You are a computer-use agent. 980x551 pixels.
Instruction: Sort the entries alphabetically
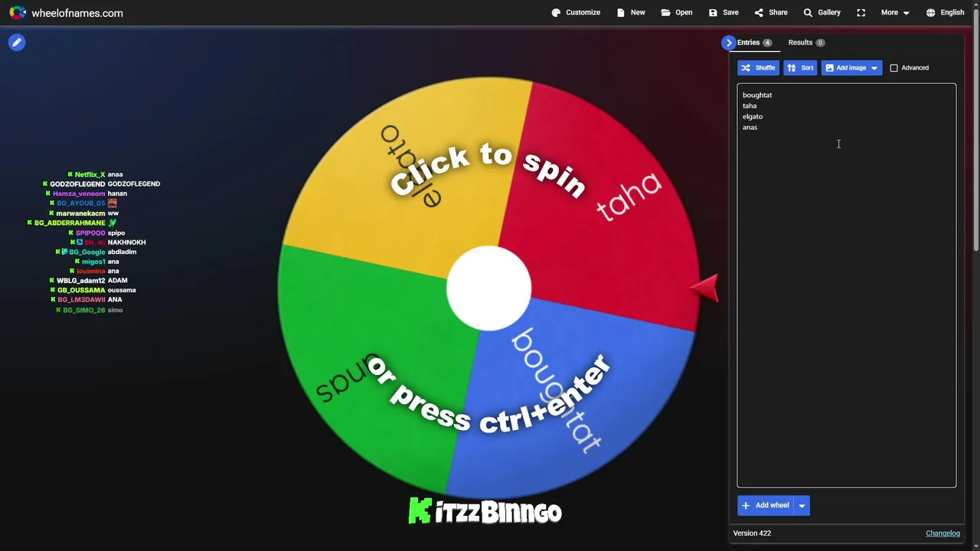click(800, 68)
